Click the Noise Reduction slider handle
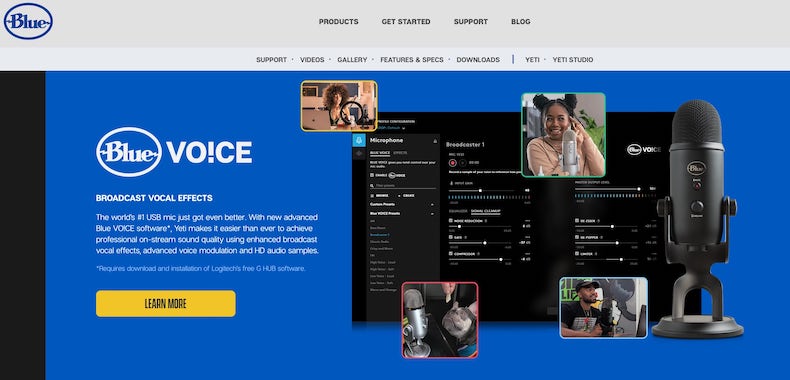The image size is (790, 380). pyautogui.click(x=459, y=226)
